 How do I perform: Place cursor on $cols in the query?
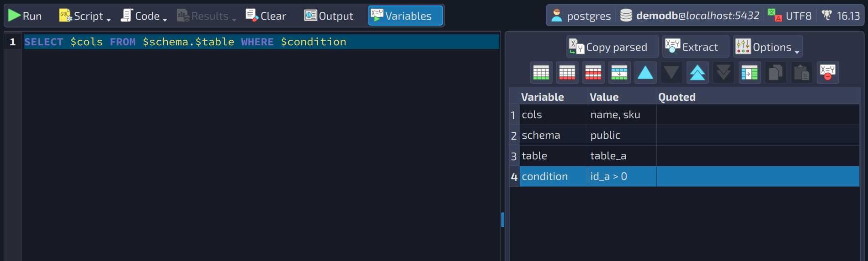pos(86,42)
